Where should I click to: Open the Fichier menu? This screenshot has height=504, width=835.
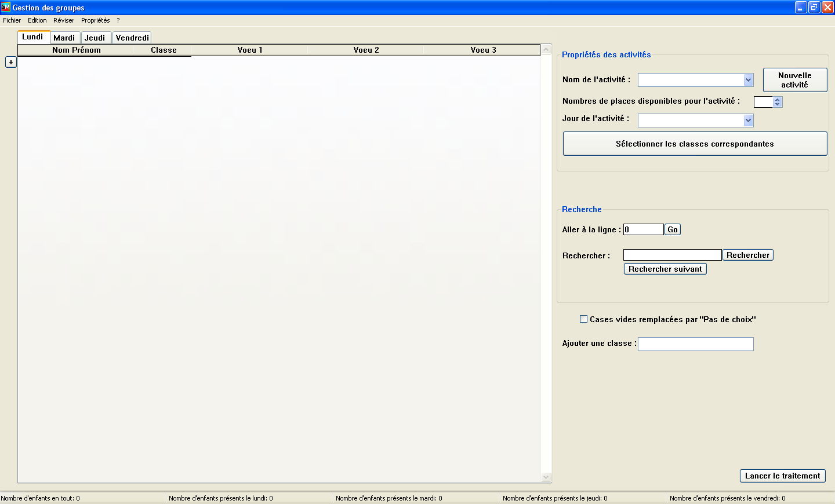[12, 20]
